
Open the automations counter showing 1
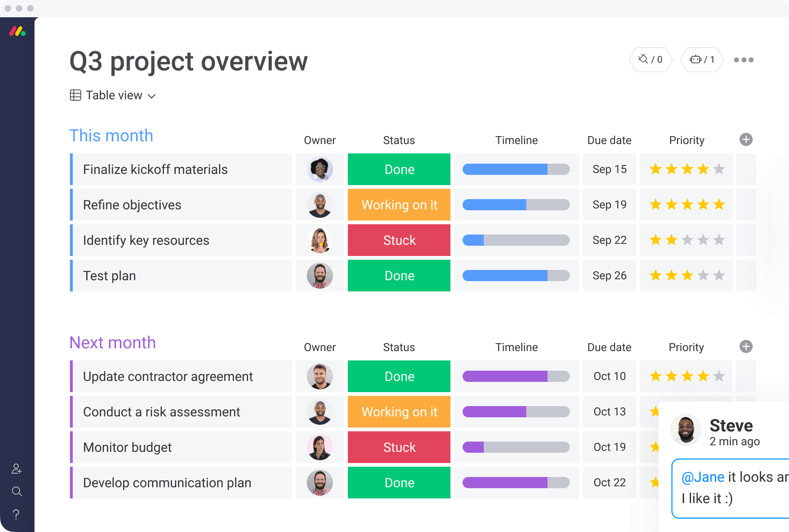[x=702, y=60]
